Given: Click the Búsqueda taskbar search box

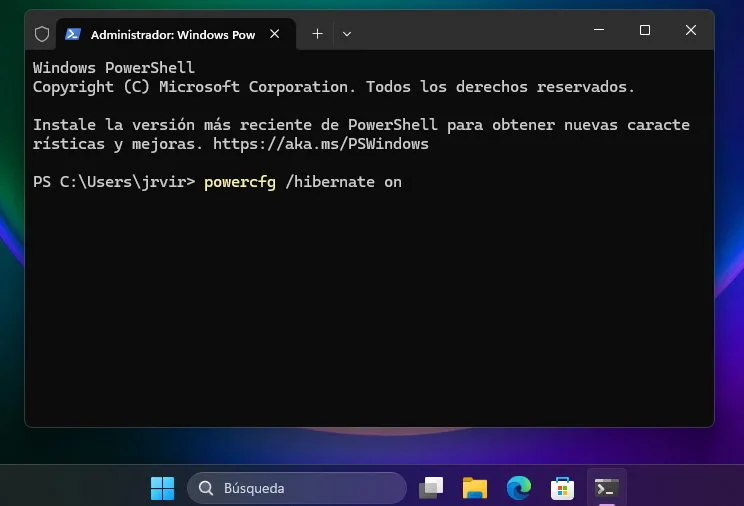Looking at the screenshot, I should pos(297,488).
